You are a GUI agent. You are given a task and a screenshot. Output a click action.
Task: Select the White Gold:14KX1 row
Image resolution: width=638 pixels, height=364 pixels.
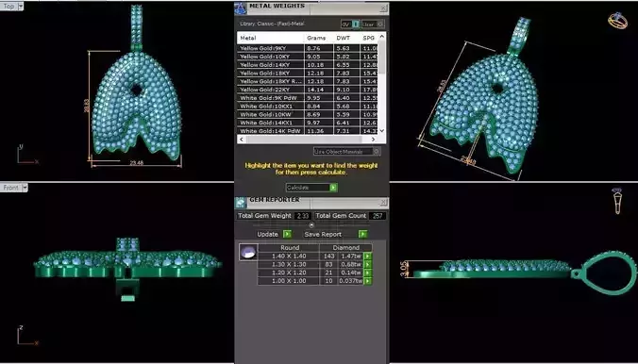[x=308, y=123]
